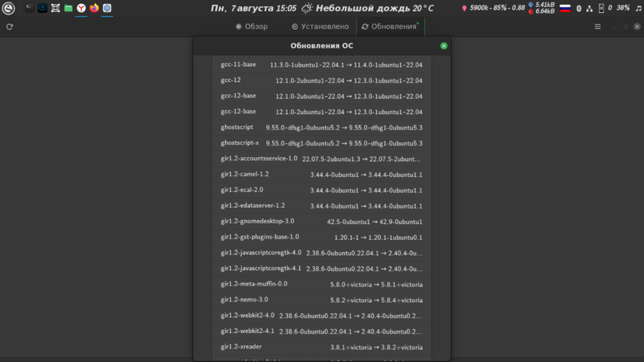Switch keyboard layout via Russian flag
Viewport: 644px width, 362px height.
coord(565,8)
